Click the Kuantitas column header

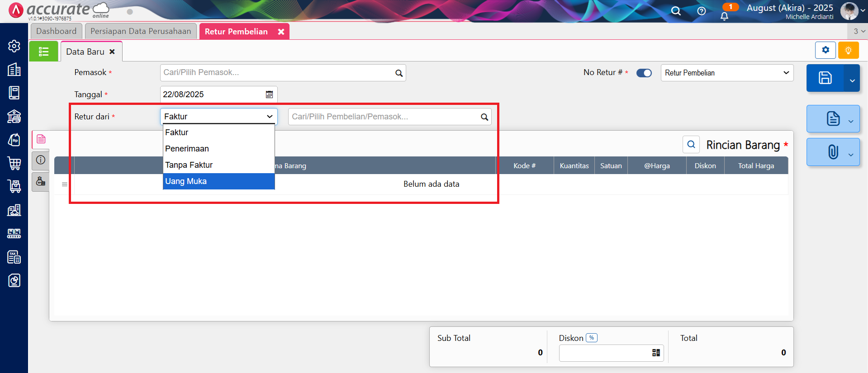point(574,165)
